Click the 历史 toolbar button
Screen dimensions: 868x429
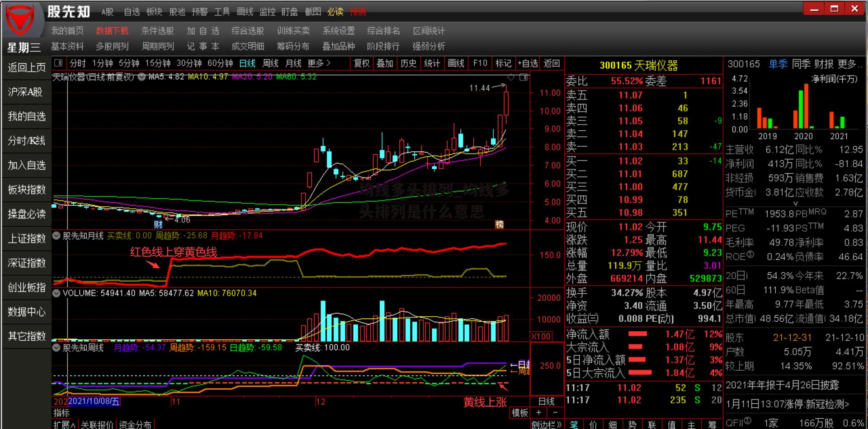click(x=409, y=63)
